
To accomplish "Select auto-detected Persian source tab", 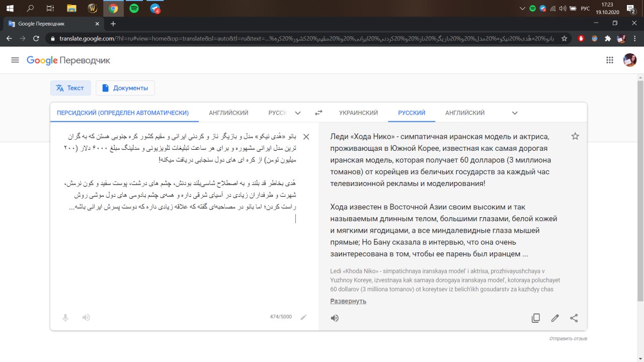I will click(x=123, y=113).
